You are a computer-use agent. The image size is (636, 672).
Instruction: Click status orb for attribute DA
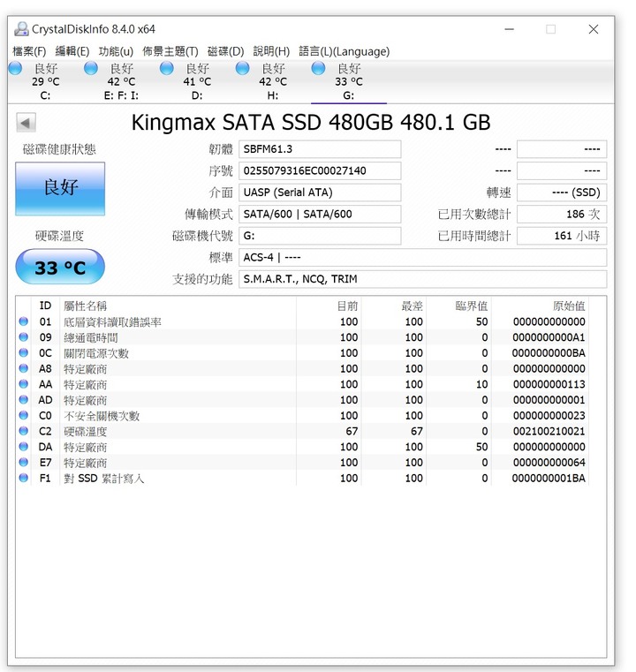(x=24, y=447)
